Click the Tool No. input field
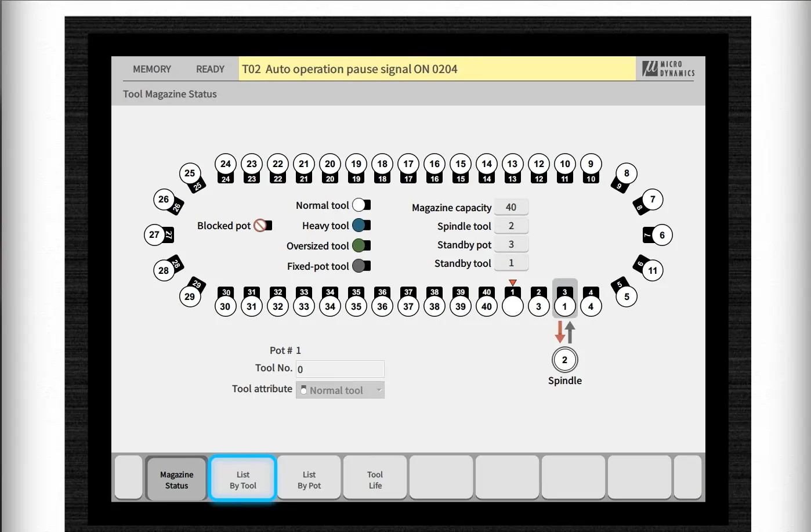The image size is (811, 532). [x=340, y=369]
